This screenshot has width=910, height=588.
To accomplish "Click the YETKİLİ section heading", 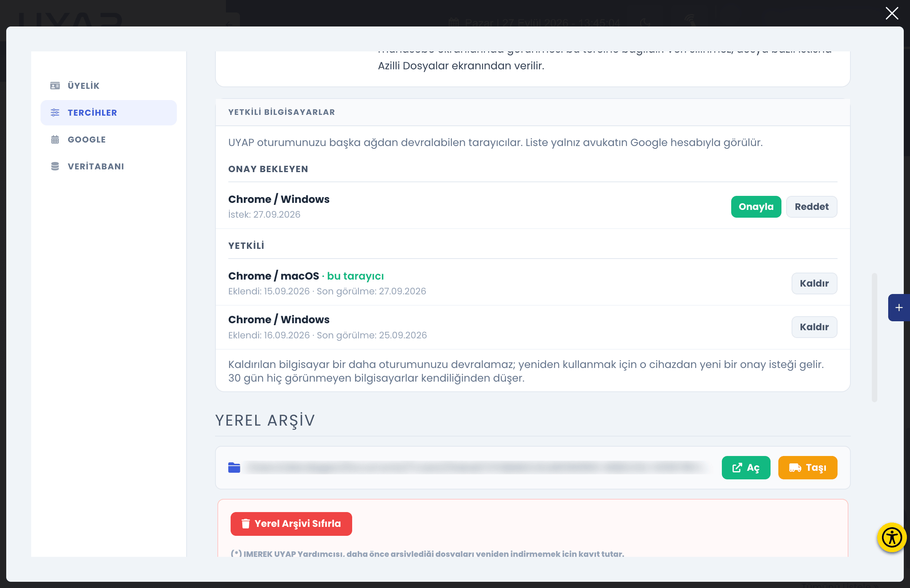I will 246,246.
